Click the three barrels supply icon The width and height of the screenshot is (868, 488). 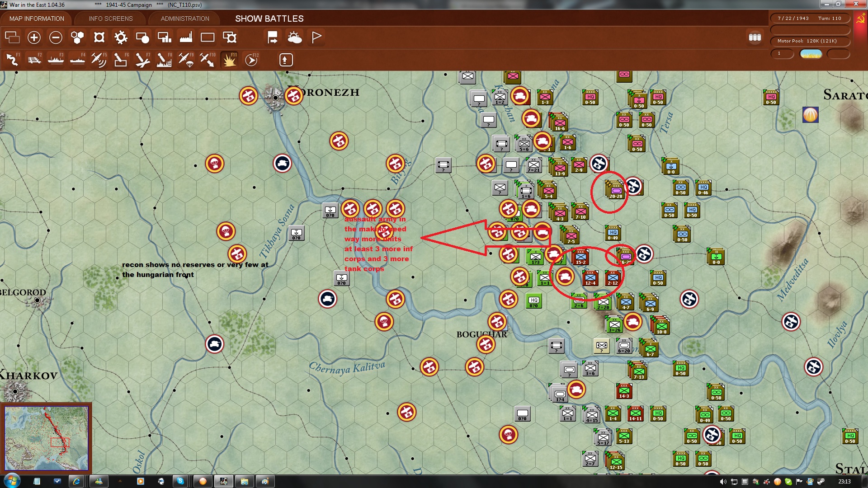[755, 38]
